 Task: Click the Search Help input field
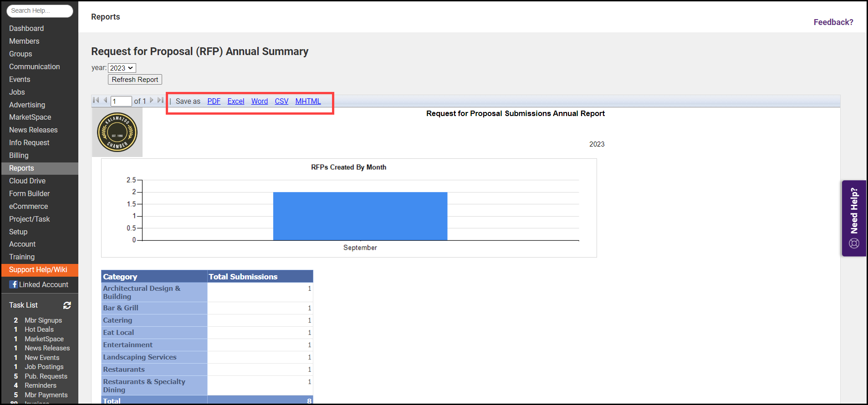[40, 11]
